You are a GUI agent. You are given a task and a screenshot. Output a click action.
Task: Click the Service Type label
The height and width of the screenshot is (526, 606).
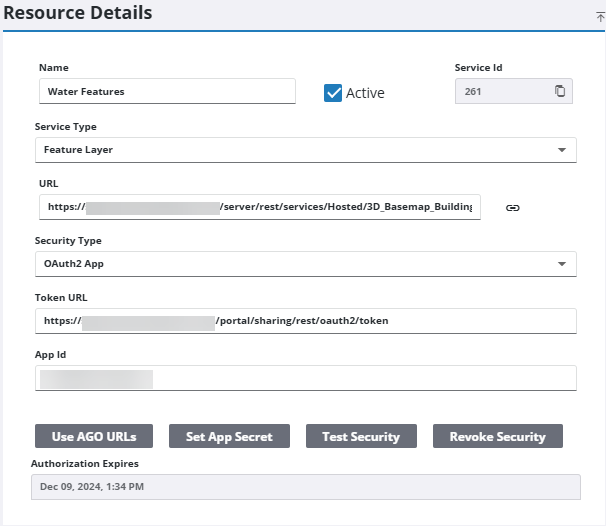66,127
